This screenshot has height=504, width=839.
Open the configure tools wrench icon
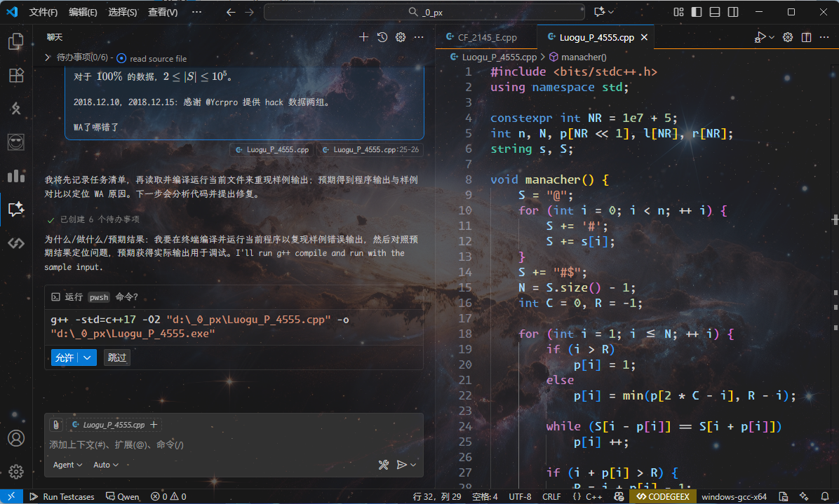(x=383, y=465)
